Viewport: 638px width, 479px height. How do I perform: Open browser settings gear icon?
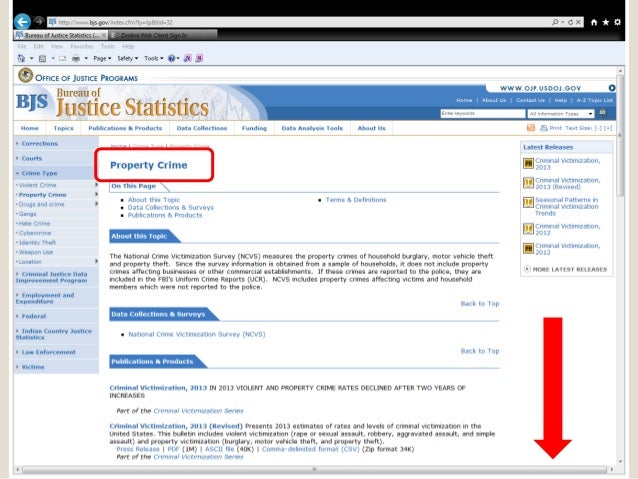click(x=617, y=22)
